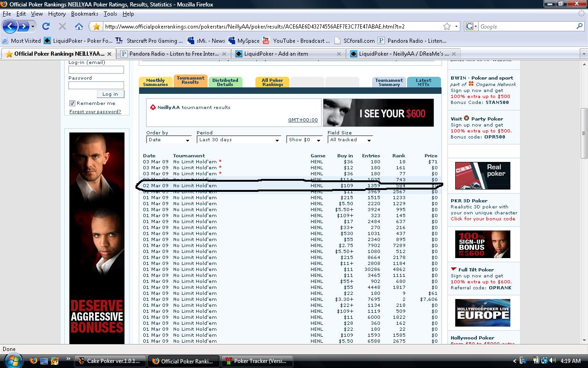
Task: Close the LiquidPoker - Add an item tab
Action: (339, 54)
